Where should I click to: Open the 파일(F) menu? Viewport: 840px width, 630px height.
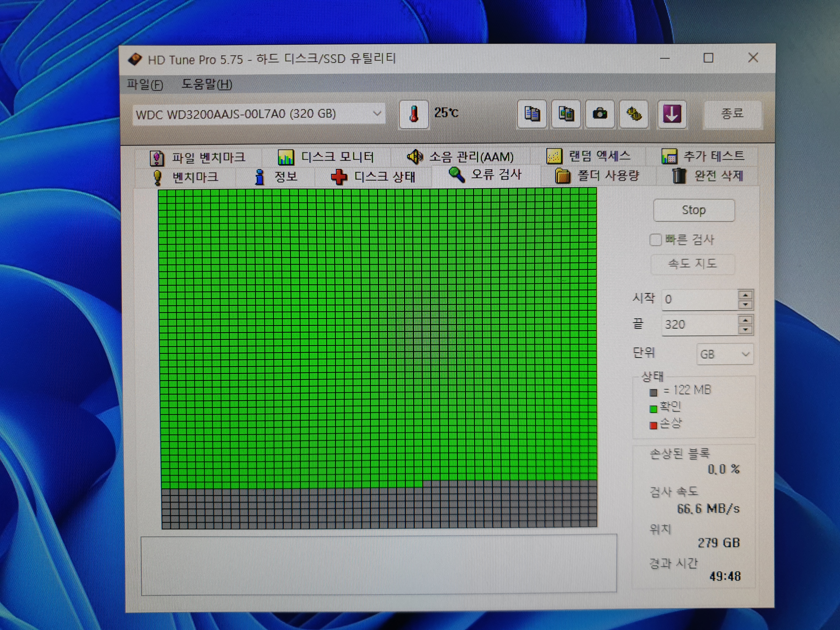(x=145, y=84)
